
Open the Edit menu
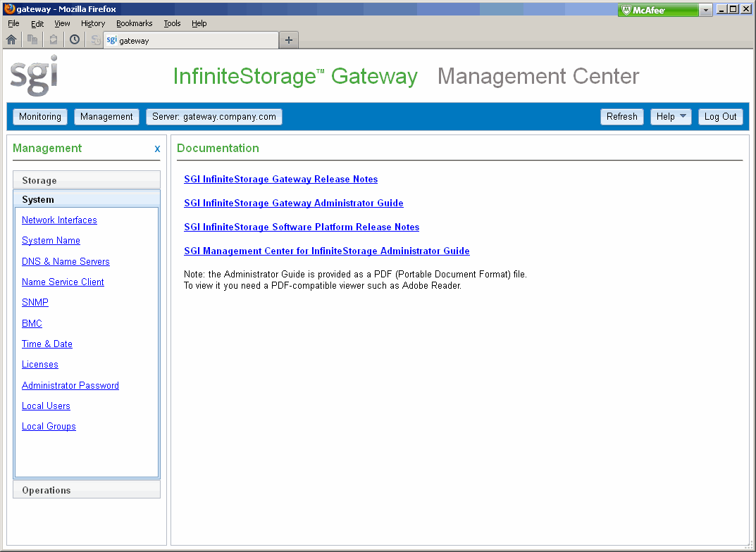[x=37, y=23]
